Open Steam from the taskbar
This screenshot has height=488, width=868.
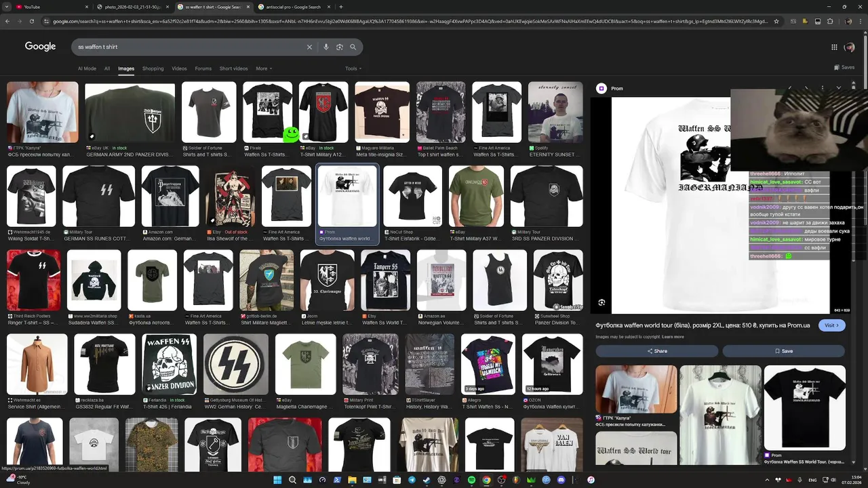427,480
